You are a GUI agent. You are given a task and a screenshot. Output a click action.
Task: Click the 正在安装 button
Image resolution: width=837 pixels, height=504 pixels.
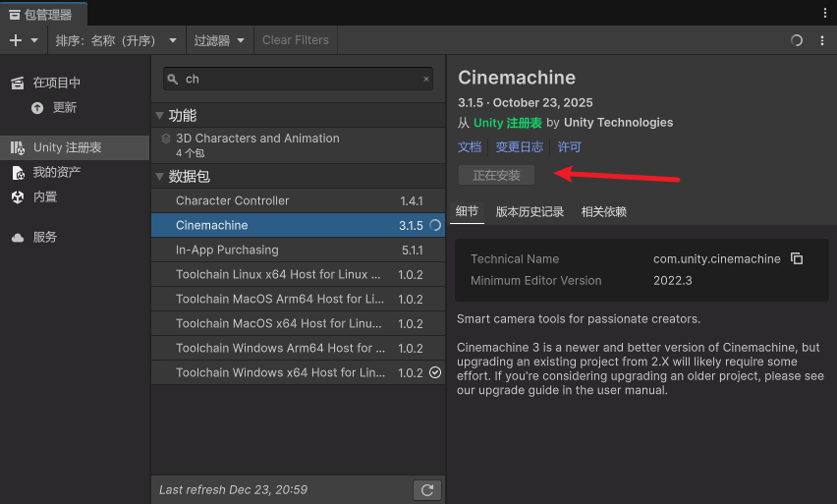point(496,175)
